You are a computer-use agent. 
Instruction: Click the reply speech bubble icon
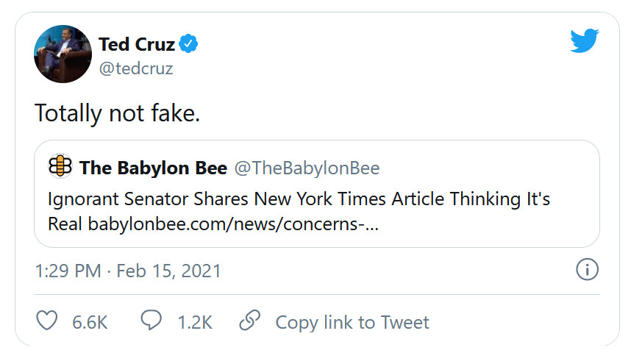click(151, 321)
